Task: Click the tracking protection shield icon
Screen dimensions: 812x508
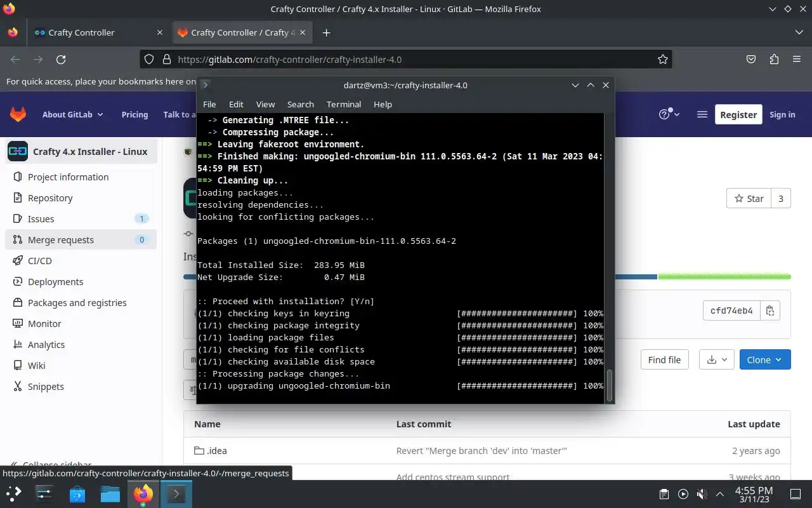Action: click(149, 59)
